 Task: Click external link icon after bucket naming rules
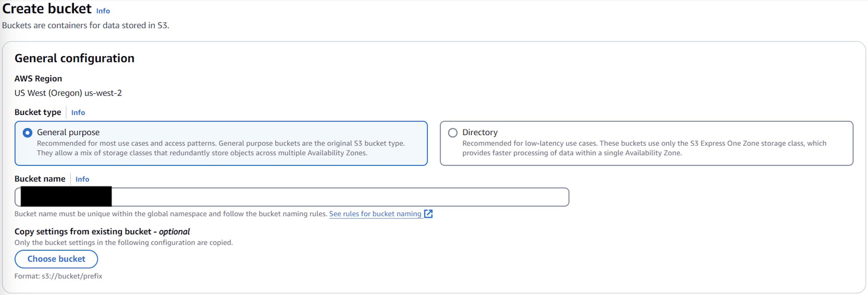coord(428,214)
